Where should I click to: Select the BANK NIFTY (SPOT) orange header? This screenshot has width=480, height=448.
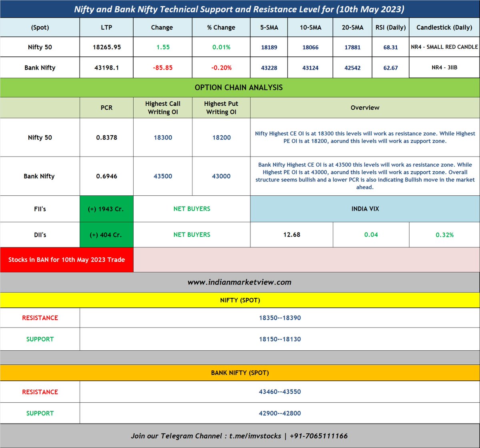(x=240, y=373)
